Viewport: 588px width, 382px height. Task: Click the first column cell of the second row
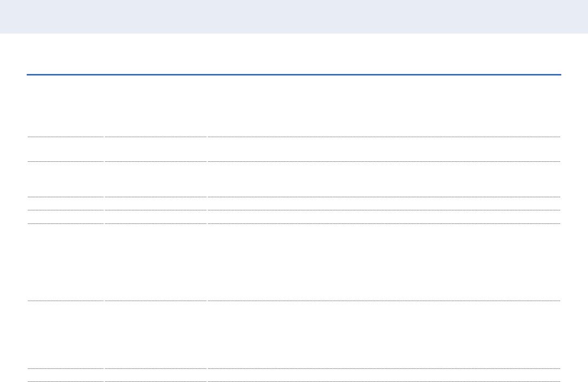(66, 149)
